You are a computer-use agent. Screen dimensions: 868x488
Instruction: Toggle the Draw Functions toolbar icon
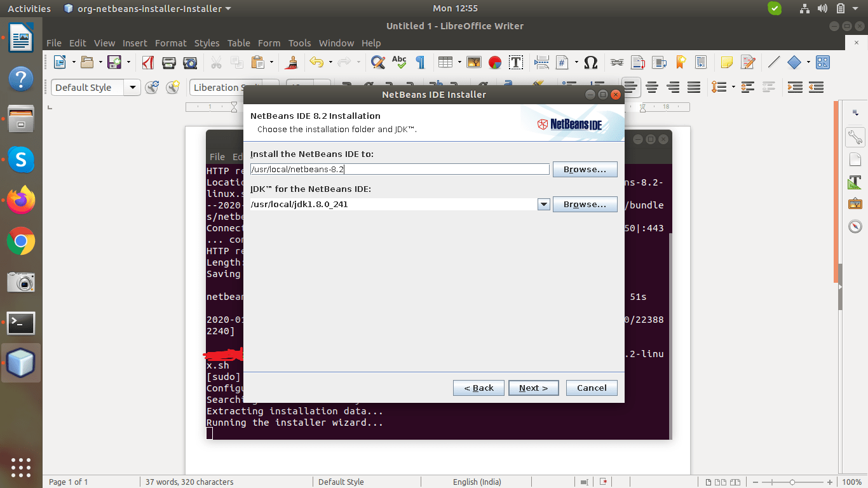click(x=823, y=62)
